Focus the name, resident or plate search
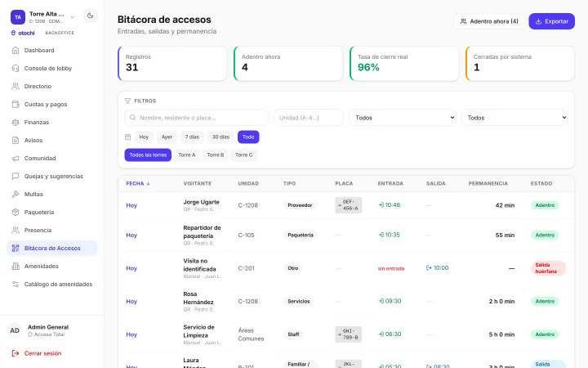The image size is (588, 368). (x=197, y=118)
